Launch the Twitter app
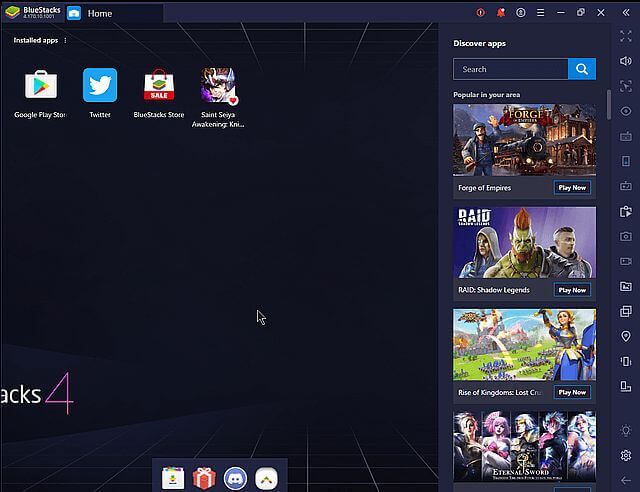 pyautogui.click(x=100, y=85)
